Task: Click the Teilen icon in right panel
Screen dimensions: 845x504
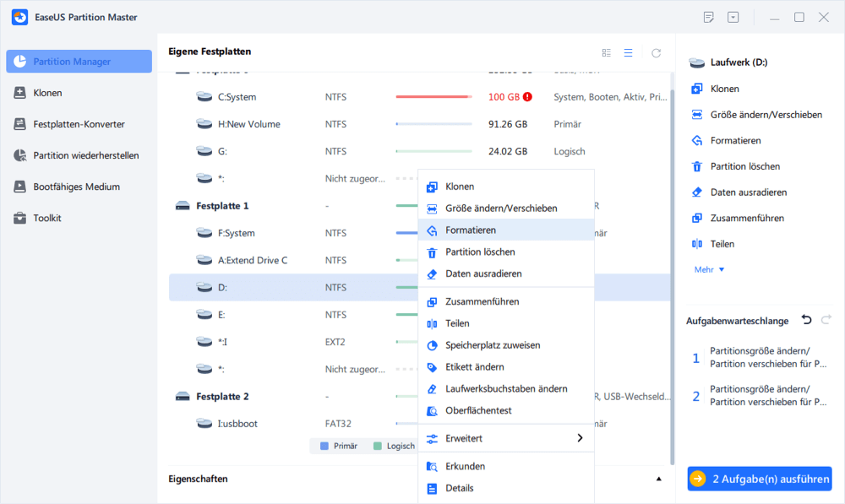Action: [x=697, y=244]
